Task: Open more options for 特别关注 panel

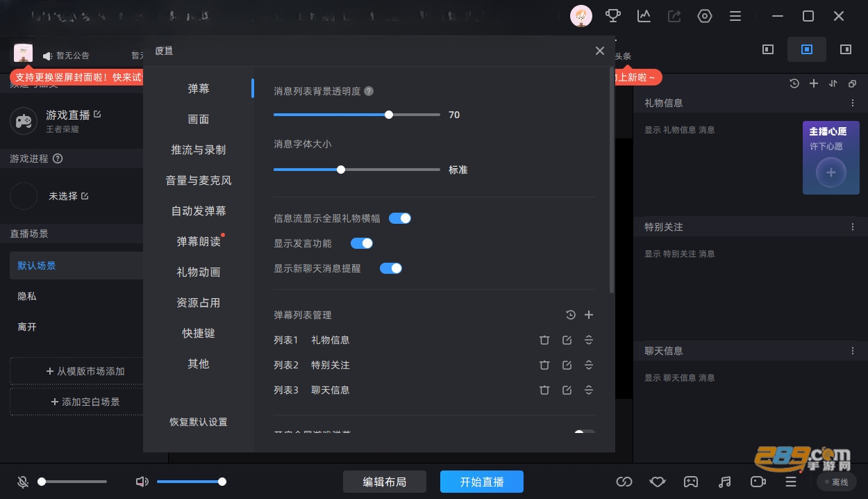Action: (853, 227)
